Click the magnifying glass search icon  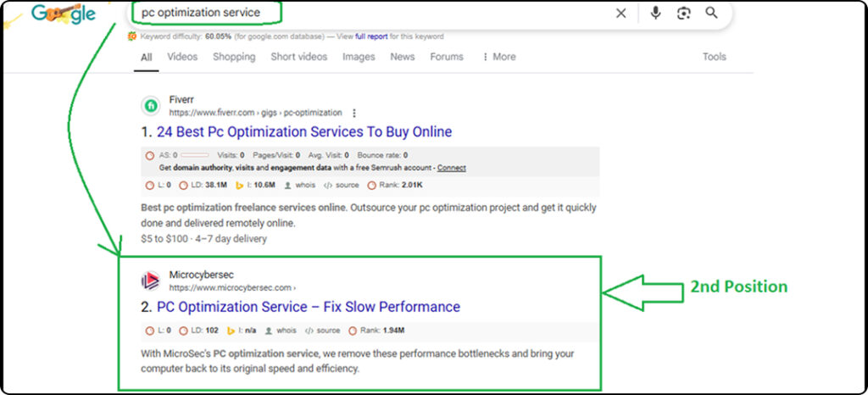(x=712, y=14)
